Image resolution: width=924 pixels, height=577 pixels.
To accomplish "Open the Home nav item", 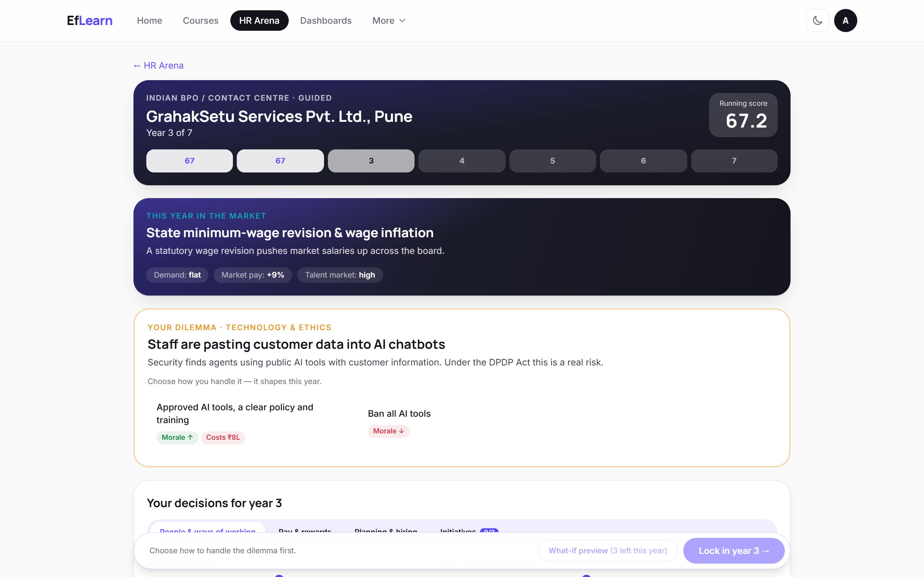I will point(149,21).
